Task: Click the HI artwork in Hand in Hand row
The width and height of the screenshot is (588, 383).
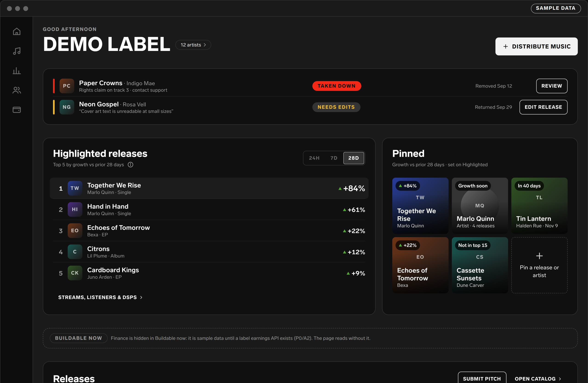Action: [75, 210]
